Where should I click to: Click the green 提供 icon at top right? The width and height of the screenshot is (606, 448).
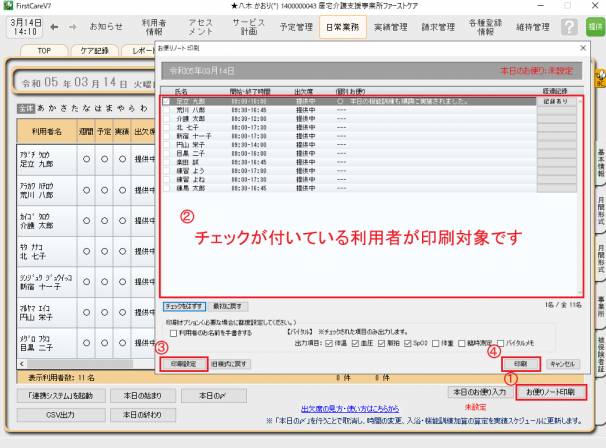click(x=595, y=27)
